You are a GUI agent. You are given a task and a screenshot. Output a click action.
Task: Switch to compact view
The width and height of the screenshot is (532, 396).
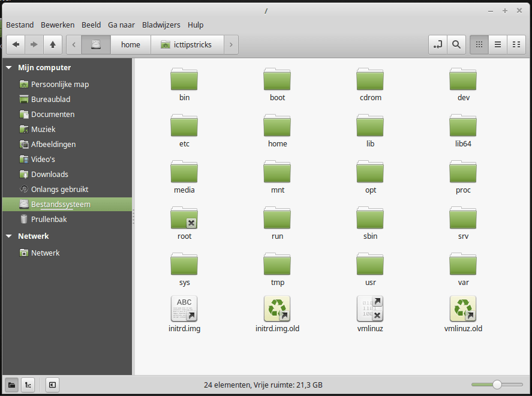516,44
